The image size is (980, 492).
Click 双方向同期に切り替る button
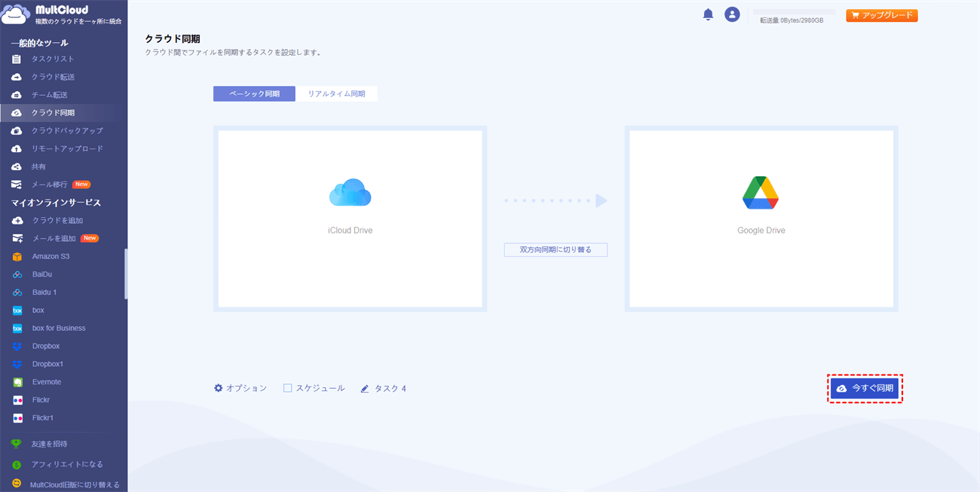click(x=556, y=249)
